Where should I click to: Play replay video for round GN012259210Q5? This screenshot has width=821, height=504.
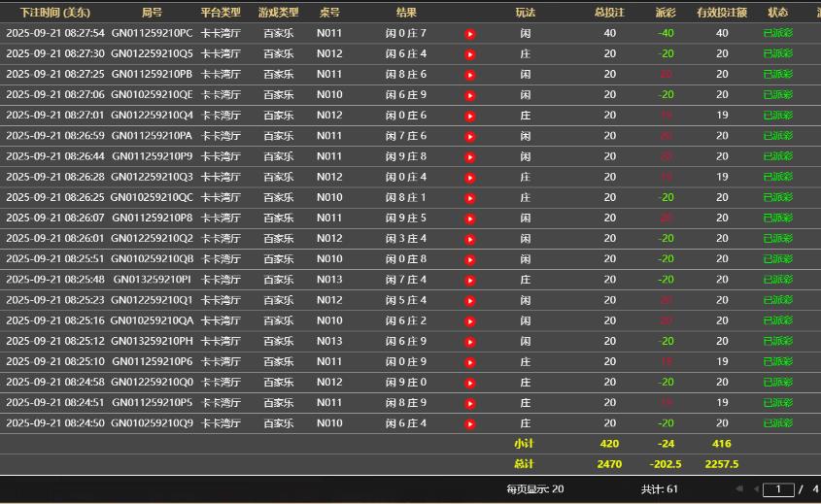click(x=470, y=54)
